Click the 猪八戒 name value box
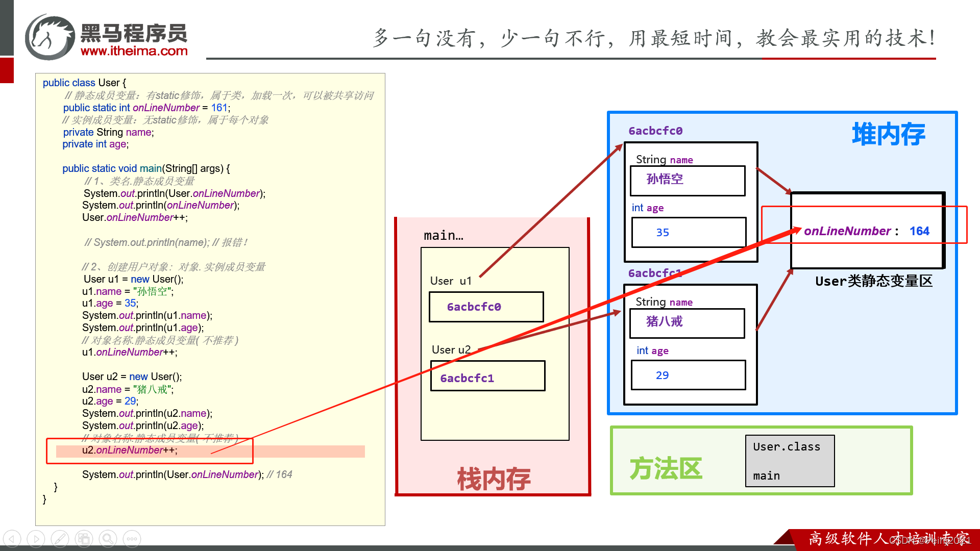980x551 pixels. tap(687, 323)
